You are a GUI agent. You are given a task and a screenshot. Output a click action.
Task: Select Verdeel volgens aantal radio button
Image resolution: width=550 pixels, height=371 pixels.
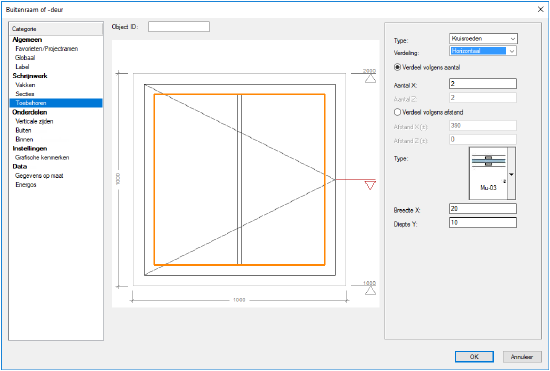point(397,67)
